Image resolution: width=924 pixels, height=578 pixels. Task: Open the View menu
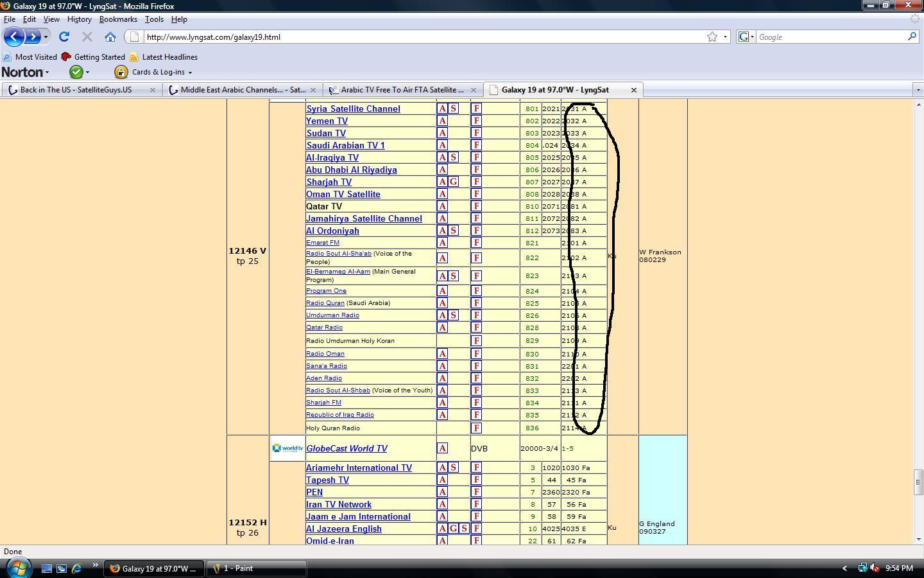pos(51,19)
